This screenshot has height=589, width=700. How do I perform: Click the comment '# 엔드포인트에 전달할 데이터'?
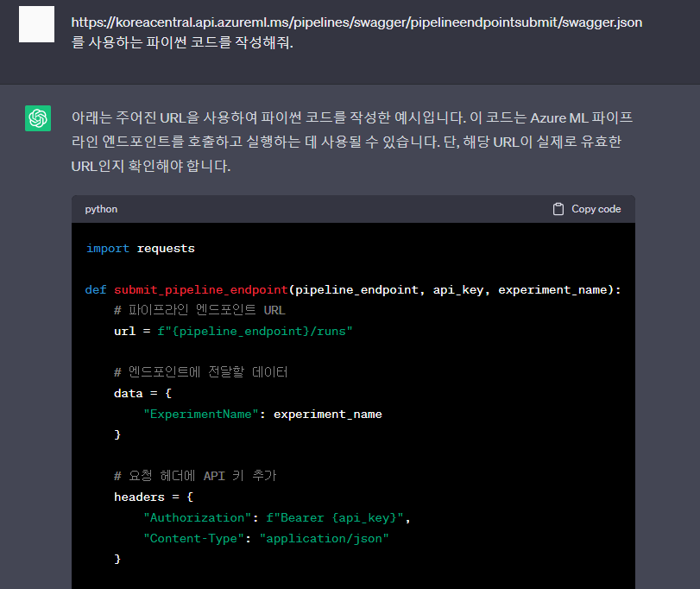click(201, 372)
